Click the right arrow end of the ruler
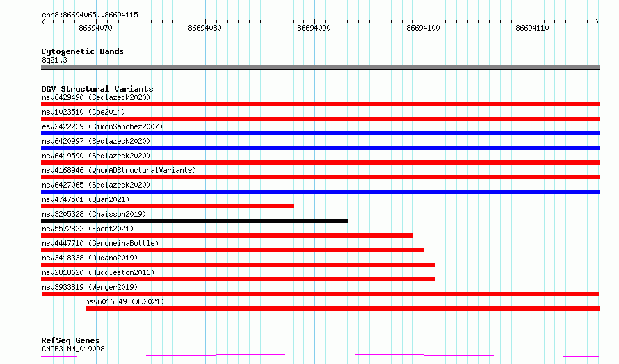This screenshot has height=364, width=619. [597, 22]
